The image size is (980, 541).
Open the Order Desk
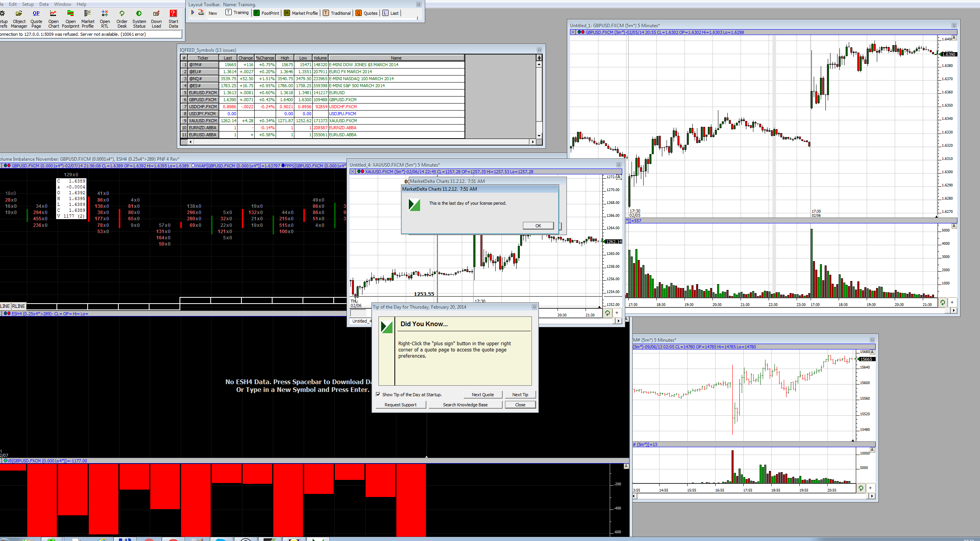coord(122,18)
